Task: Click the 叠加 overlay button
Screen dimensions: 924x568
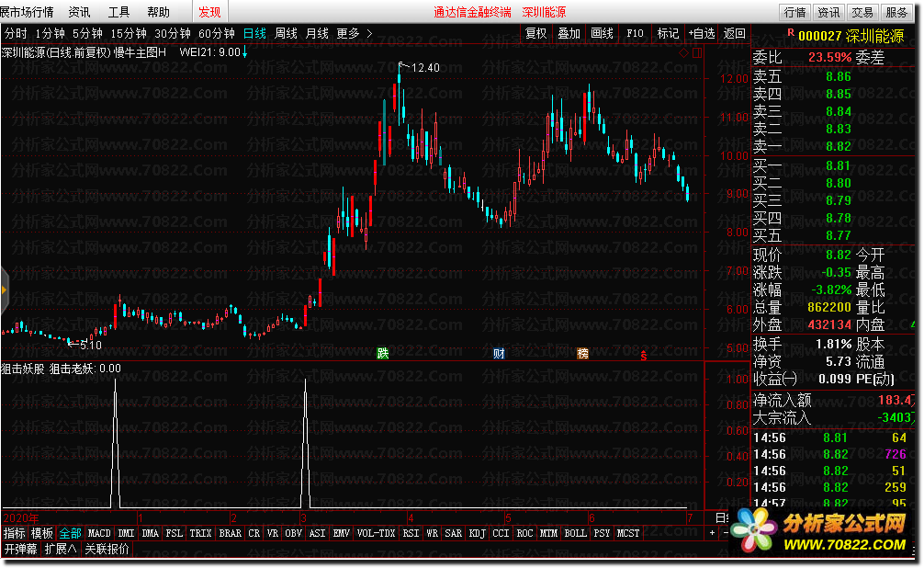Action: 569,34
